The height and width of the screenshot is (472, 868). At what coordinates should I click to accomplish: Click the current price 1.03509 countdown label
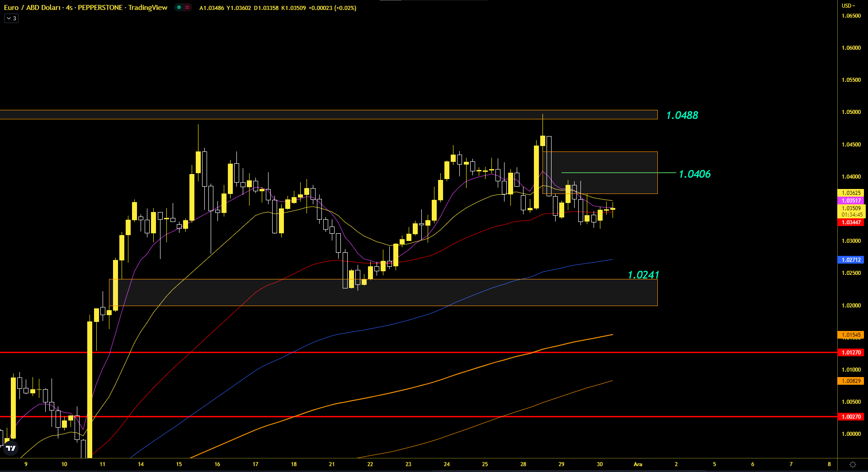[x=851, y=212]
